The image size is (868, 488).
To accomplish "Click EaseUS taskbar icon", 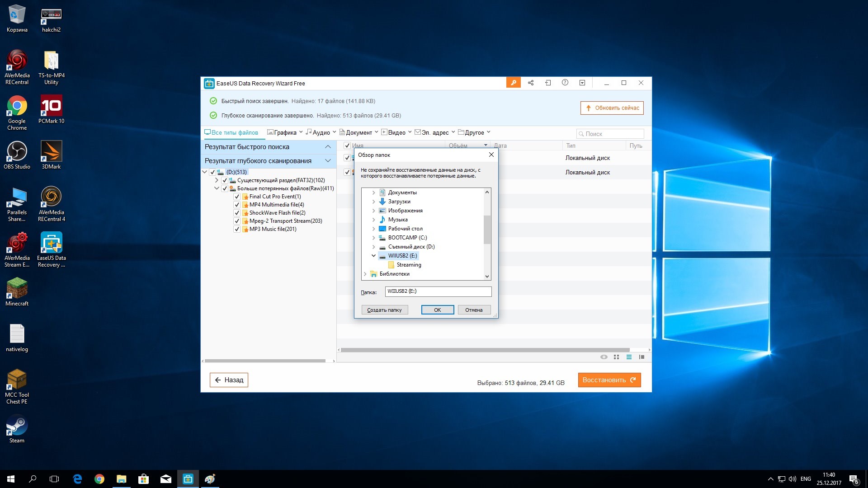I will coord(188,479).
